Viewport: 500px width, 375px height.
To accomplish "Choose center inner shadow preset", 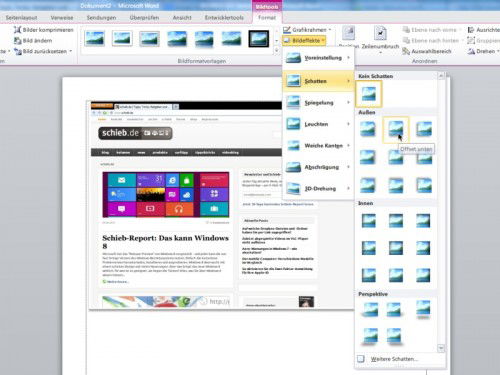I will (x=396, y=248).
